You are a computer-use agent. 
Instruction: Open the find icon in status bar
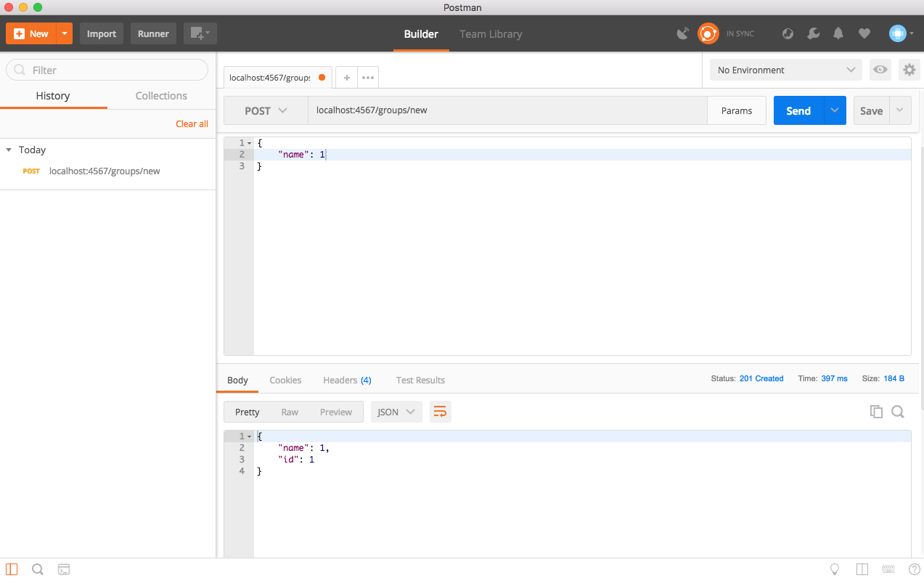tap(38, 569)
